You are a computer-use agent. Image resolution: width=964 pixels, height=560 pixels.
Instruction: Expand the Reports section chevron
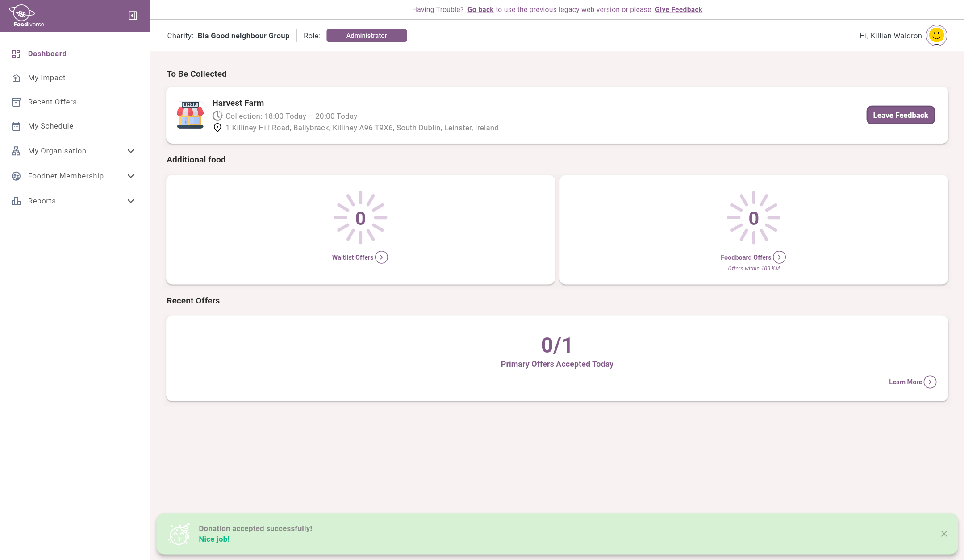(x=131, y=201)
